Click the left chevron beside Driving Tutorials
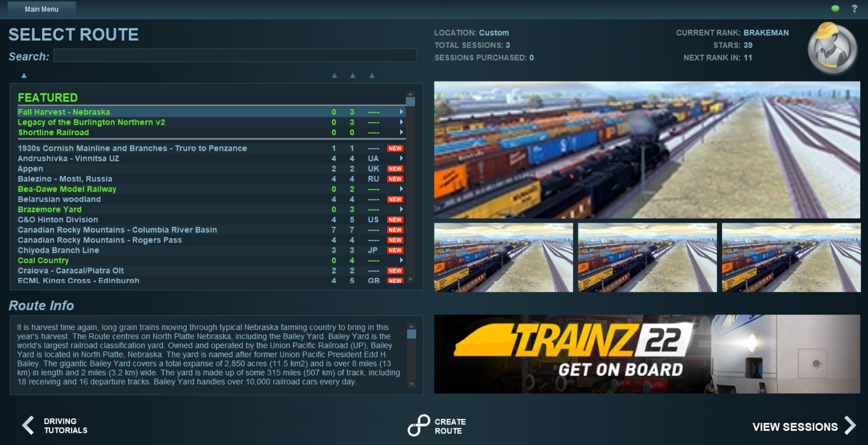 click(28, 426)
